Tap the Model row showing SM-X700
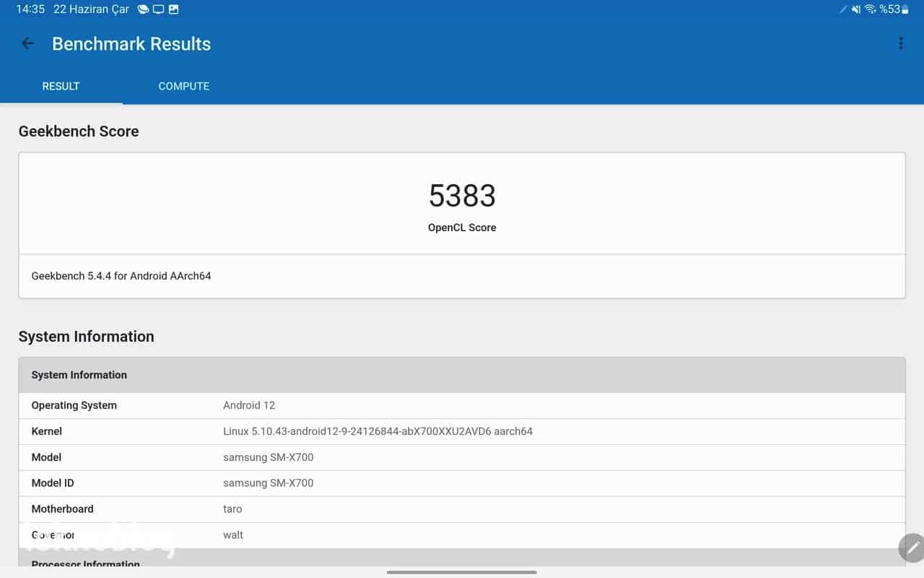The image size is (924, 578). tap(462, 457)
